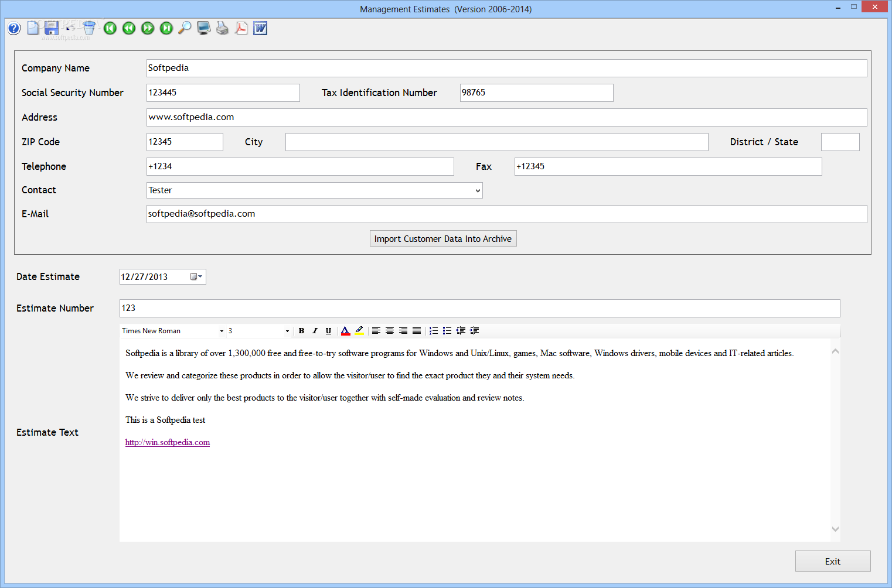The width and height of the screenshot is (892, 588).
Task: Click the Estimate Number field
Action: click(479, 308)
